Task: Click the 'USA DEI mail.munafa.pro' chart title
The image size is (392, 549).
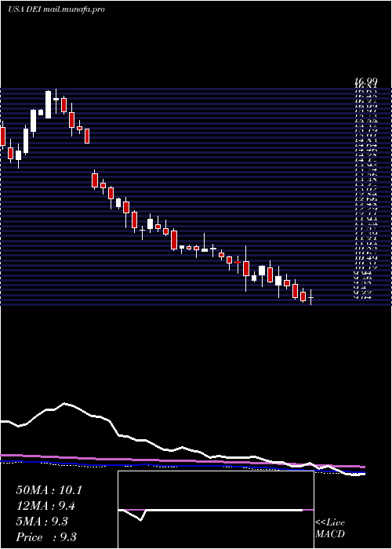Action: tap(56, 9)
